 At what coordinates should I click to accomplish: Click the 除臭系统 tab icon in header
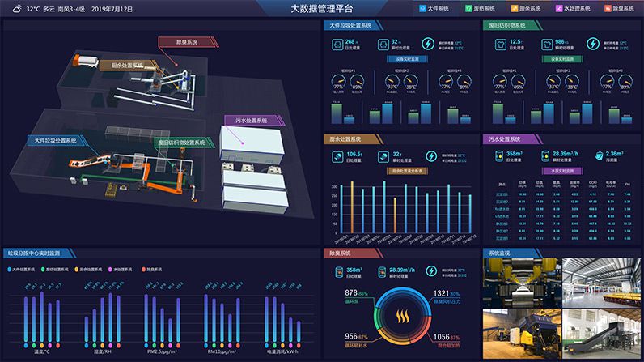(x=606, y=8)
